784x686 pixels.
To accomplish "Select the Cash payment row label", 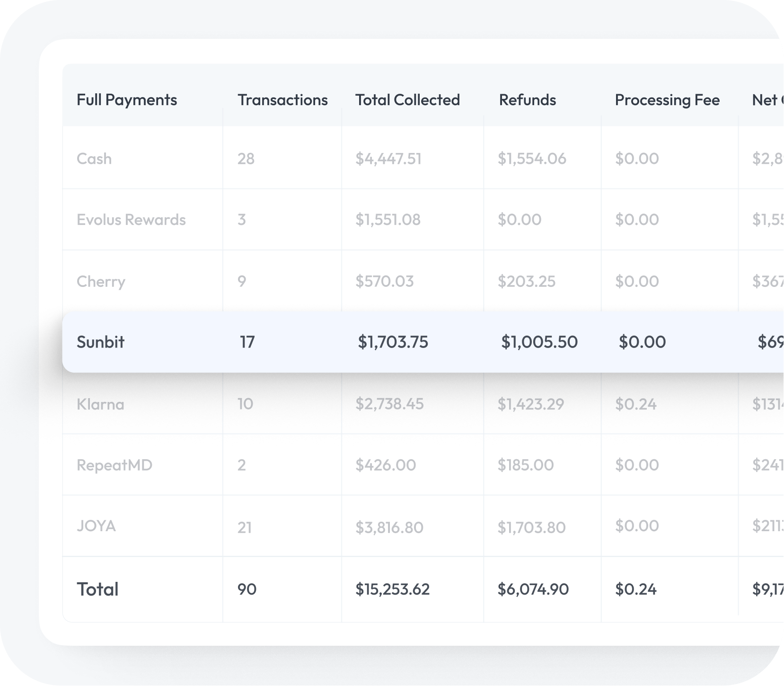I will click(x=94, y=159).
